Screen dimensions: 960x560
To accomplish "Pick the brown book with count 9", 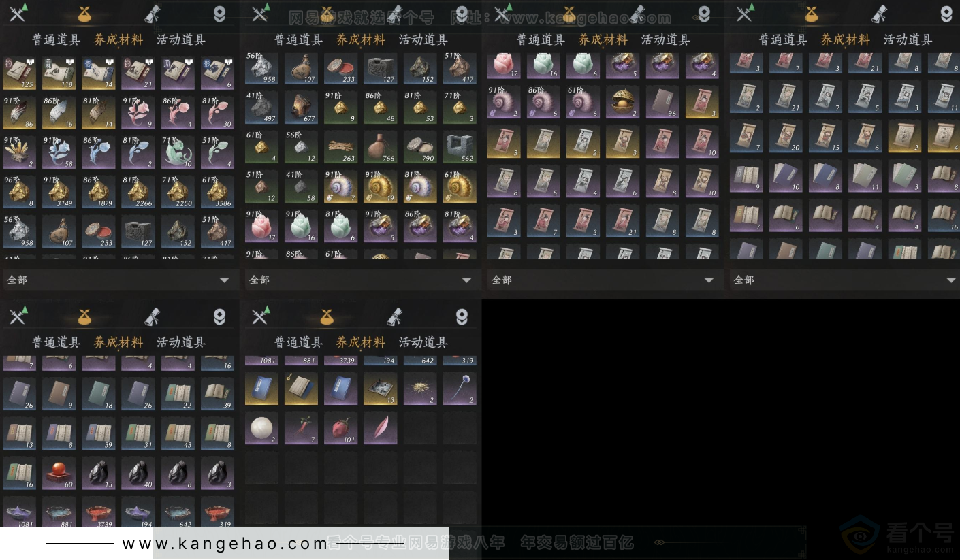I will (x=59, y=395).
